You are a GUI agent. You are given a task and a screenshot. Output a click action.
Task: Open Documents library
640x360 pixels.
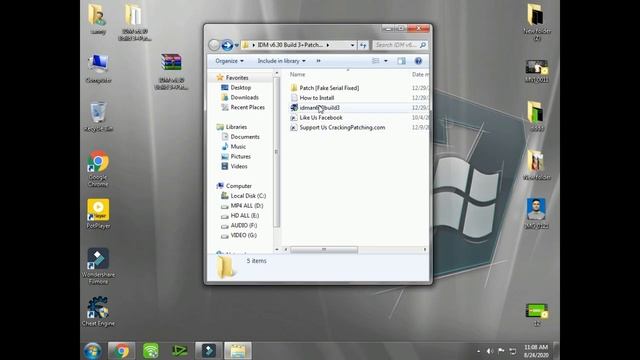(244, 137)
